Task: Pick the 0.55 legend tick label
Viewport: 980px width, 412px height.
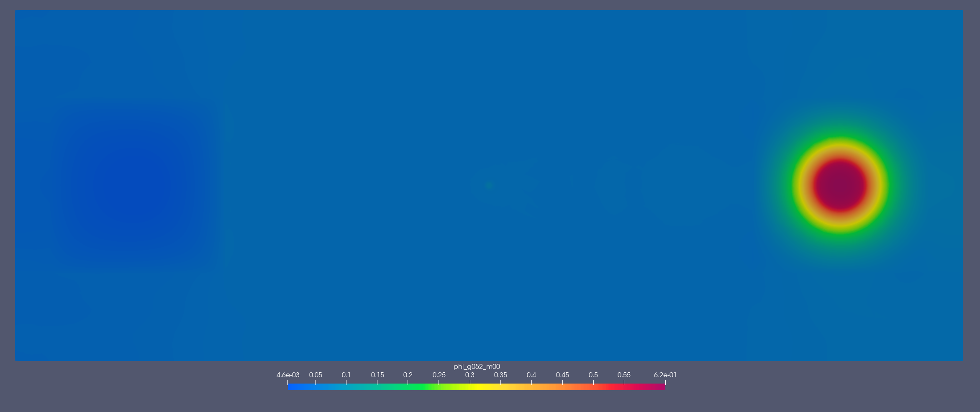Action: click(x=624, y=375)
